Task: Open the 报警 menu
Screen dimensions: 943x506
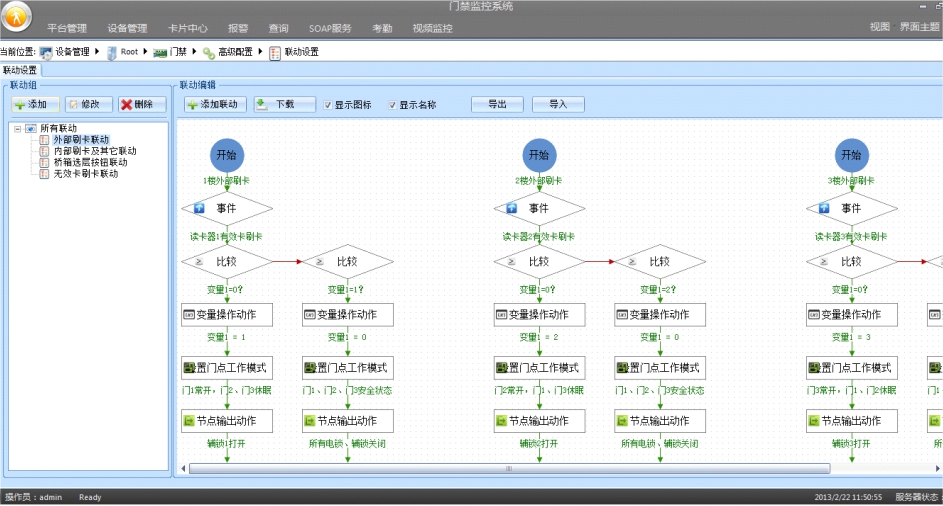Action: (238, 28)
